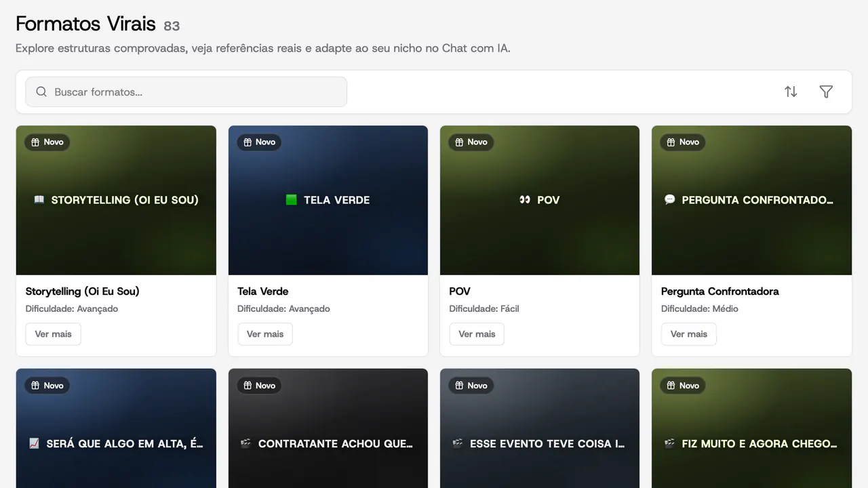Open the SERÁ QUE ALGO EM ALTA thumbnail

pos(116,428)
